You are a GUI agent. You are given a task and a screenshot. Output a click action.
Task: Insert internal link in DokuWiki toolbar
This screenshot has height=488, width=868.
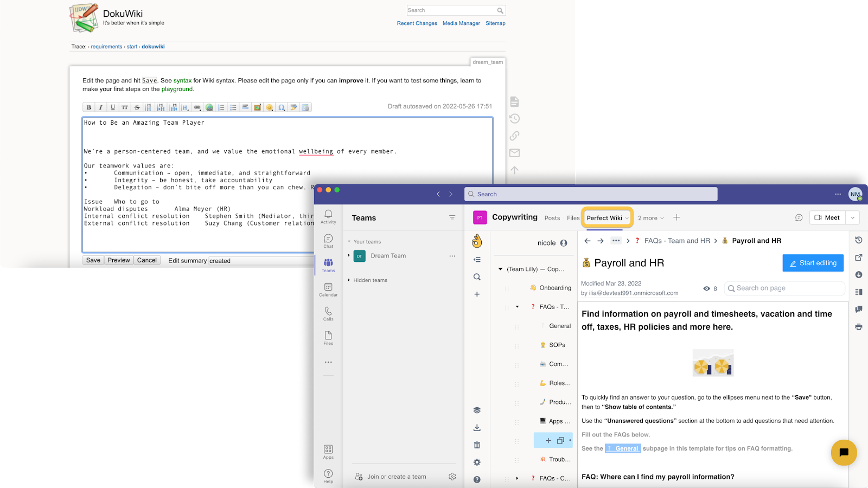tap(197, 107)
